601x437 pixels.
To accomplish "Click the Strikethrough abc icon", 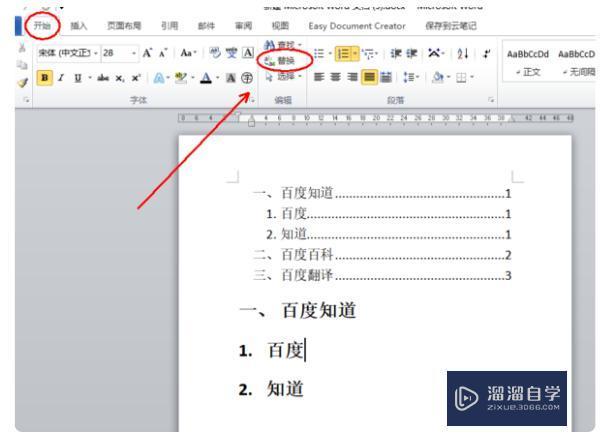I will tap(103, 78).
